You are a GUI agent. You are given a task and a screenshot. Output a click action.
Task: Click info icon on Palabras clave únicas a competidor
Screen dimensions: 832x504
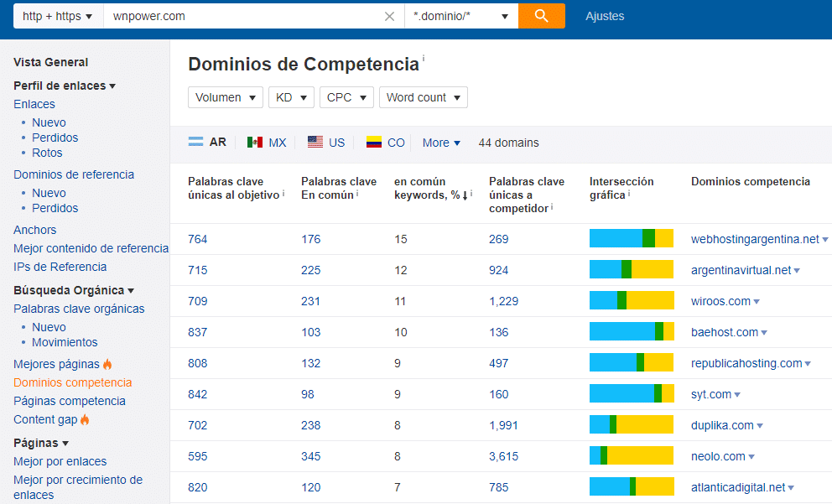552,207
